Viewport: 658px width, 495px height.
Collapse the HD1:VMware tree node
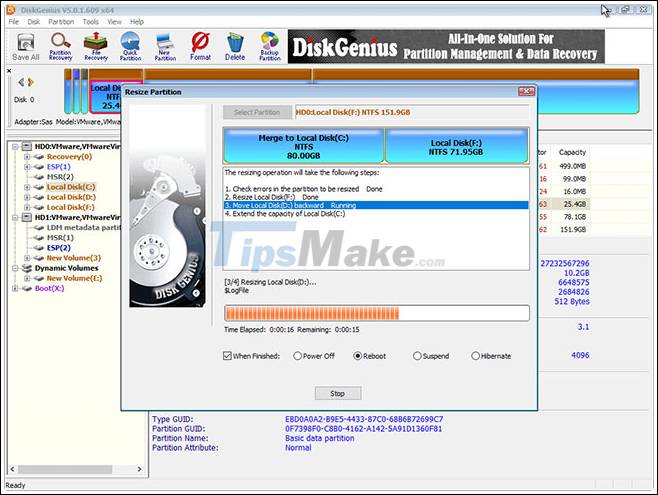(16, 217)
